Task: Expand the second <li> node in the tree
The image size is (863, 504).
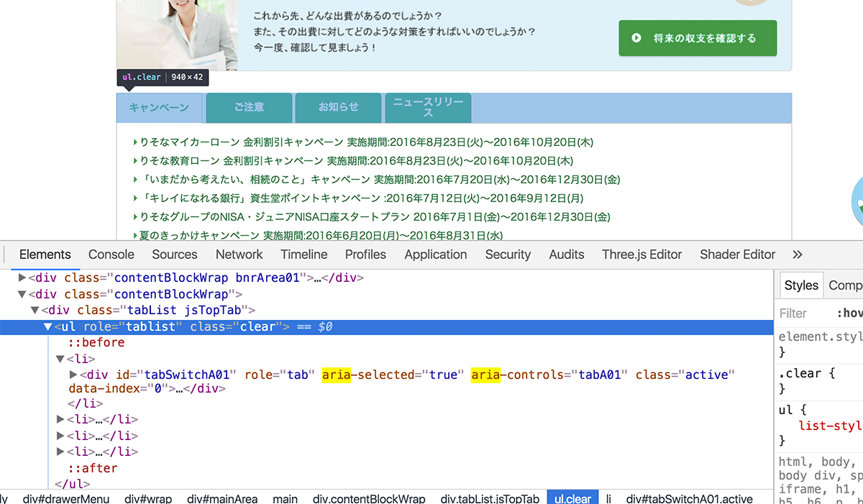Action: [x=61, y=419]
